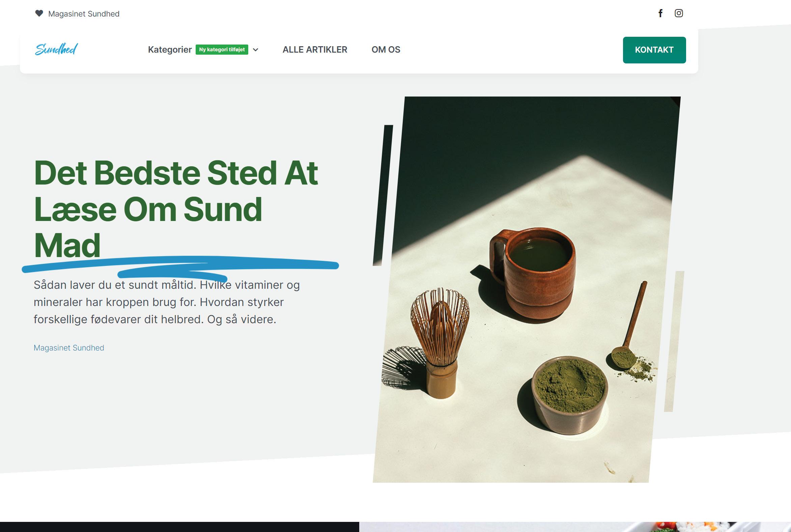791x532 pixels.
Task: Open the Instagram social icon
Action: 678,13
